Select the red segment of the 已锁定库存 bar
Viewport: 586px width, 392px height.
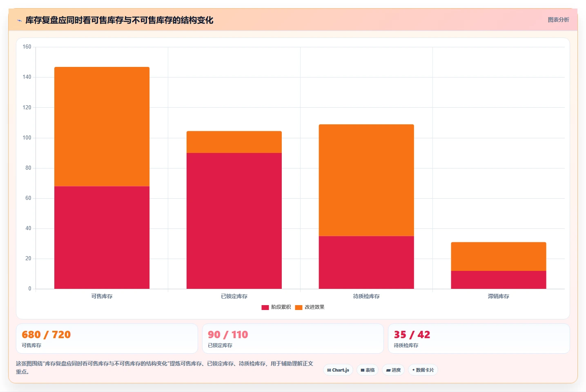point(234,221)
